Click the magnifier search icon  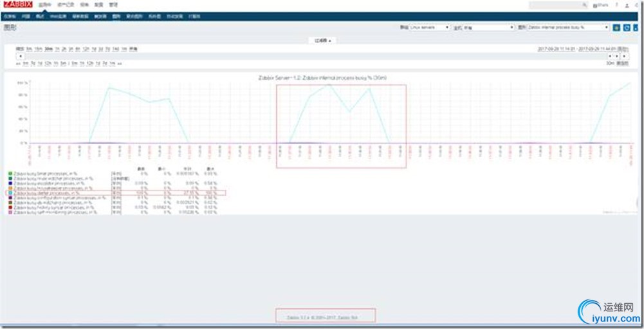(585, 5)
